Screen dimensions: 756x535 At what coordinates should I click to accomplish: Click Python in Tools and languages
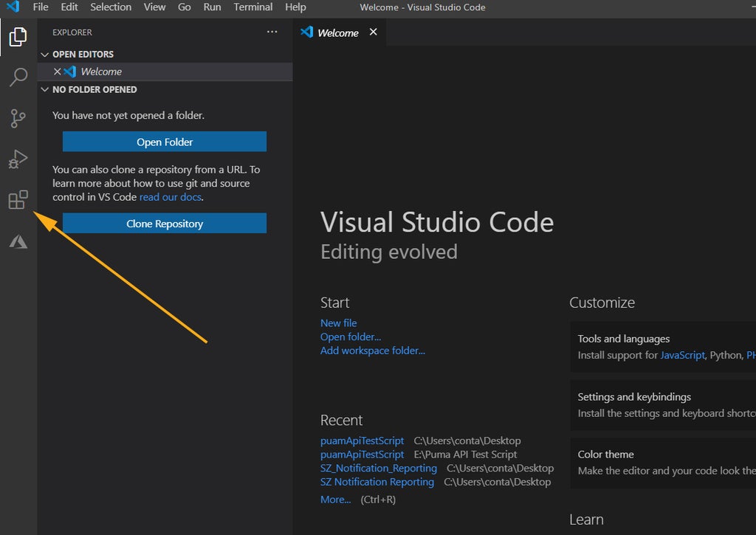726,355
